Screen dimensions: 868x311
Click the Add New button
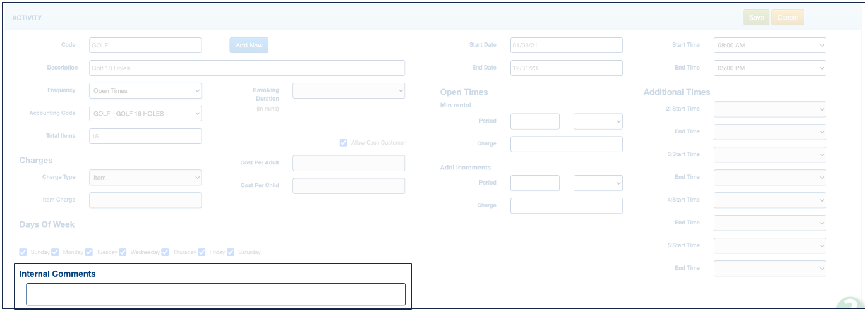tap(249, 46)
